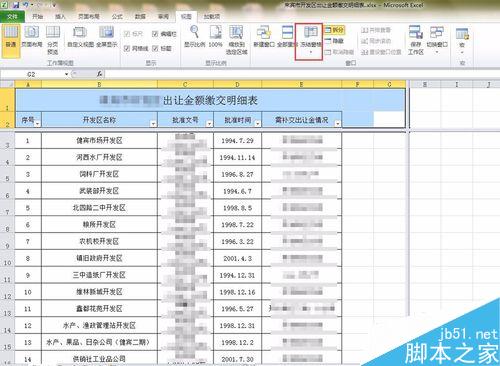Click the Name Box showing G2
The image size is (500, 366).
click(x=32, y=74)
